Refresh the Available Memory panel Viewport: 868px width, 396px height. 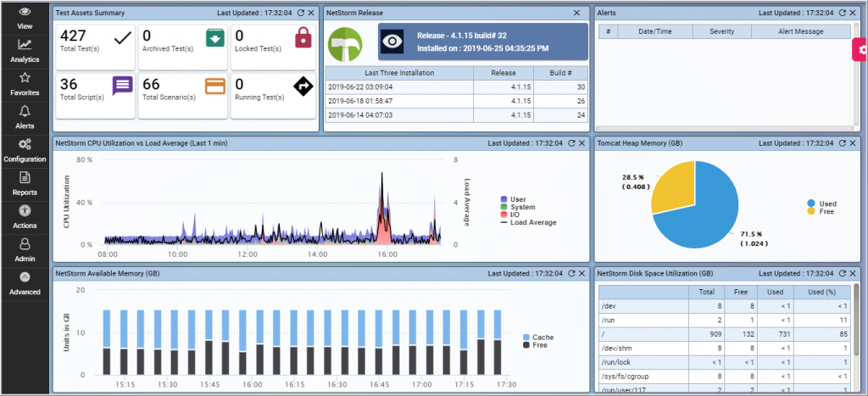pos(571,274)
